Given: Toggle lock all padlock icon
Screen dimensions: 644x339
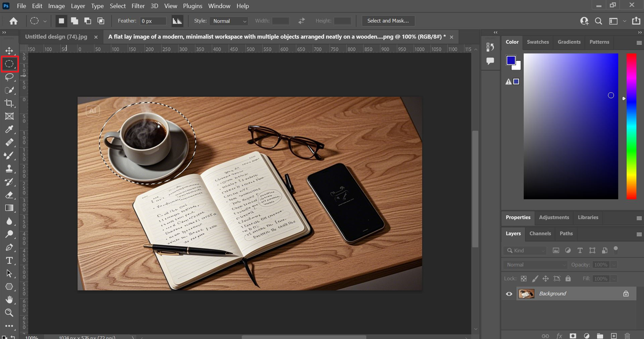Looking at the screenshot, I should pos(568,278).
